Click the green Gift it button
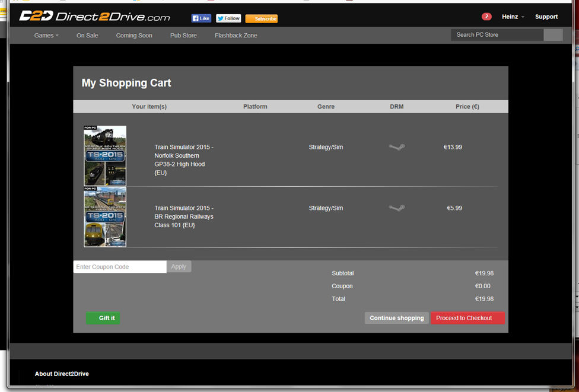This screenshot has width=579, height=392. pyautogui.click(x=103, y=318)
